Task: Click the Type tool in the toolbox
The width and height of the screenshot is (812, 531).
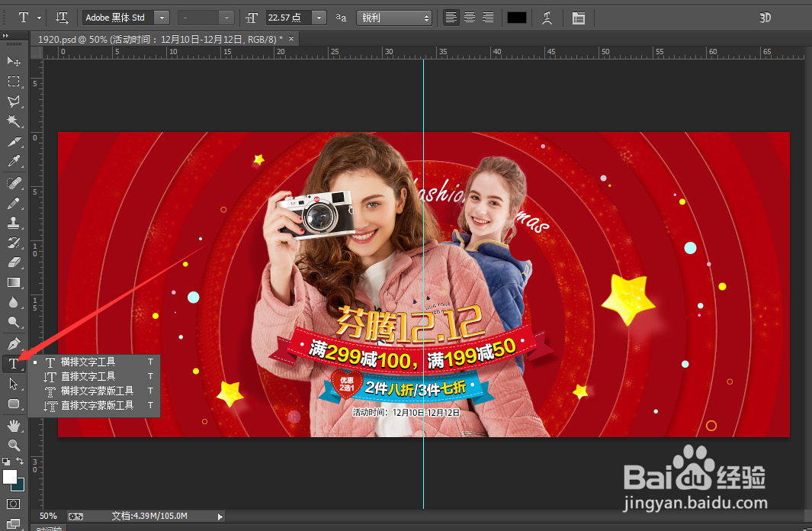Action: pyautogui.click(x=14, y=364)
